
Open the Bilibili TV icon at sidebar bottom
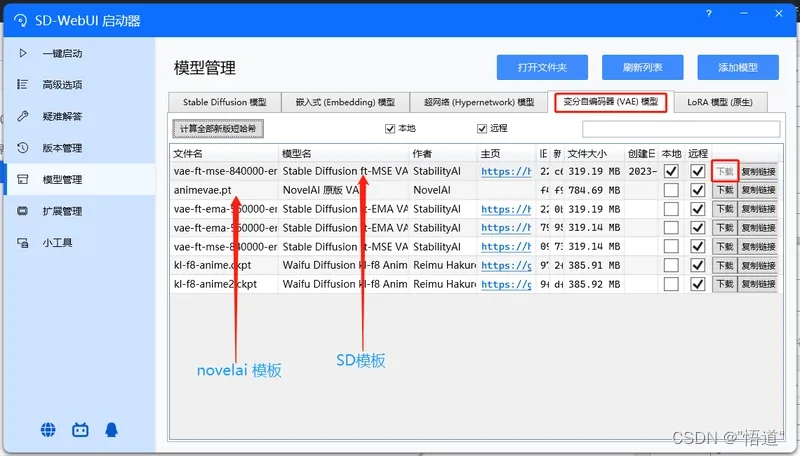coord(80,430)
